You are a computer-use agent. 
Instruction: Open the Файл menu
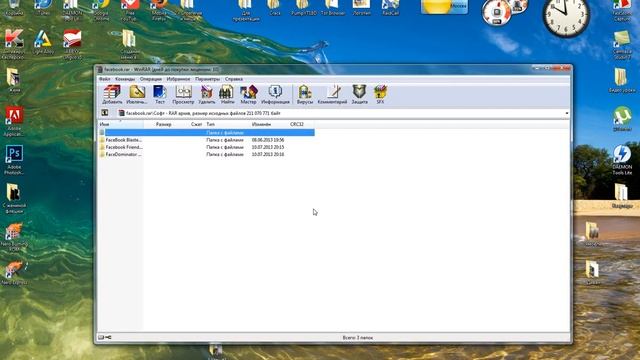pyautogui.click(x=104, y=79)
